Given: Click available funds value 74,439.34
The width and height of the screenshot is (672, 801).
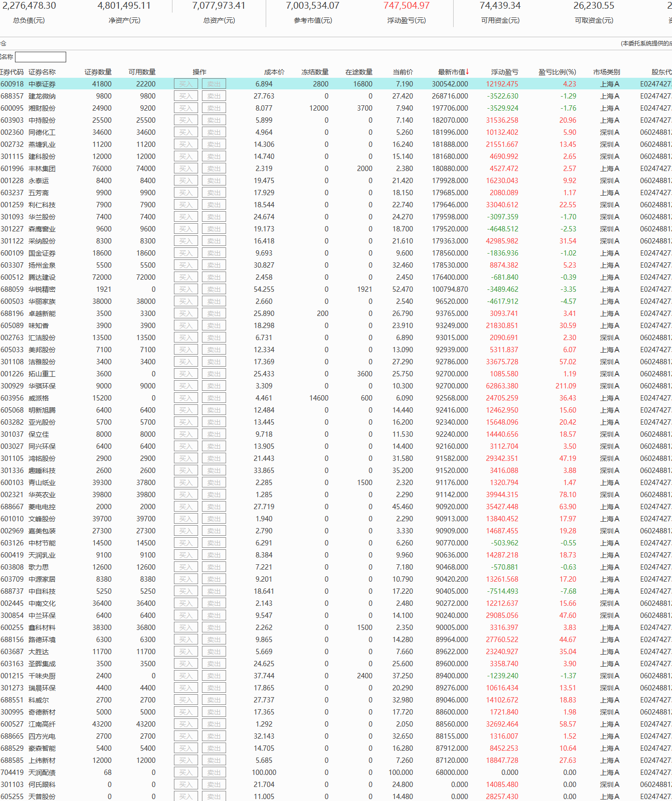Looking at the screenshot, I should point(500,6).
